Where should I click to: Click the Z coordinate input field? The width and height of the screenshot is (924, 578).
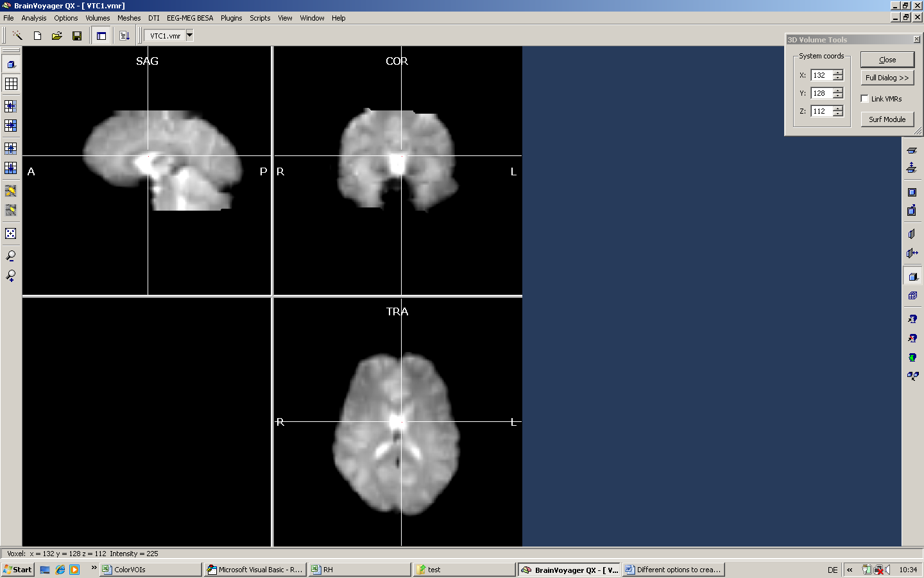coord(821,111)
